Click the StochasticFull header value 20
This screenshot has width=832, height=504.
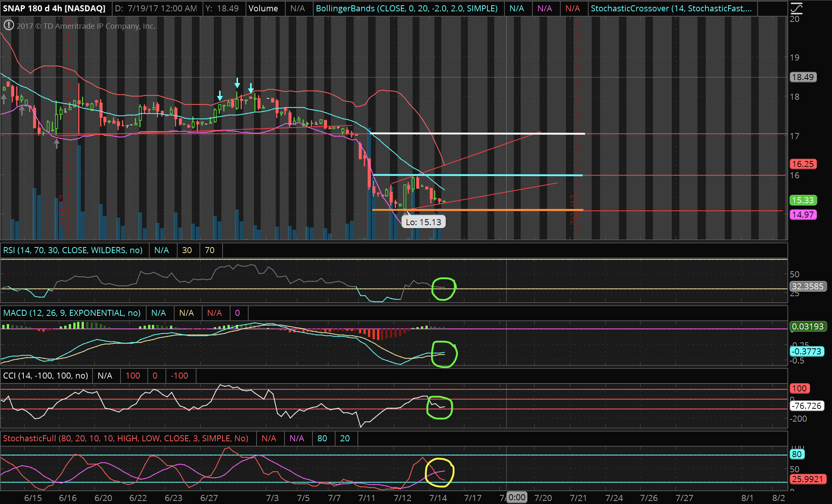(x=345, y=438)
